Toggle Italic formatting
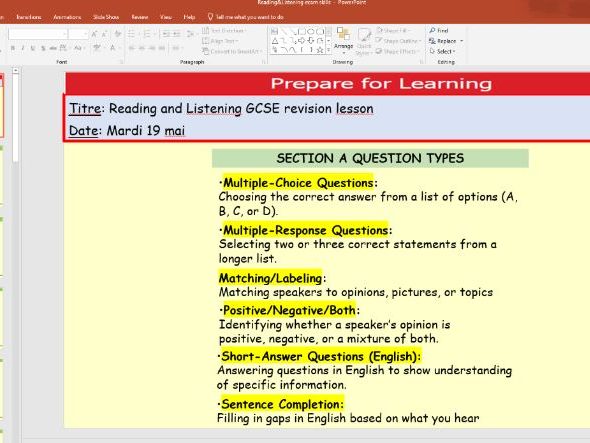The width and height of the screenshot is (590, 443). (23, 48)
